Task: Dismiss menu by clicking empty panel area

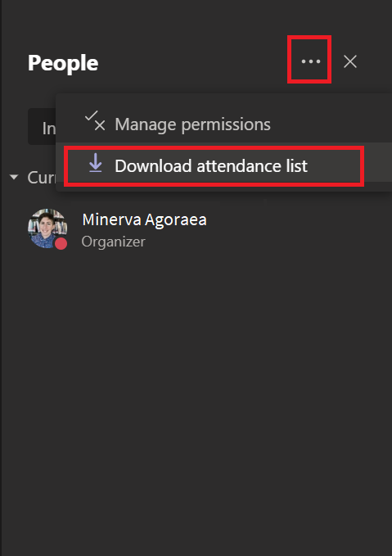Action: point(196,390)
